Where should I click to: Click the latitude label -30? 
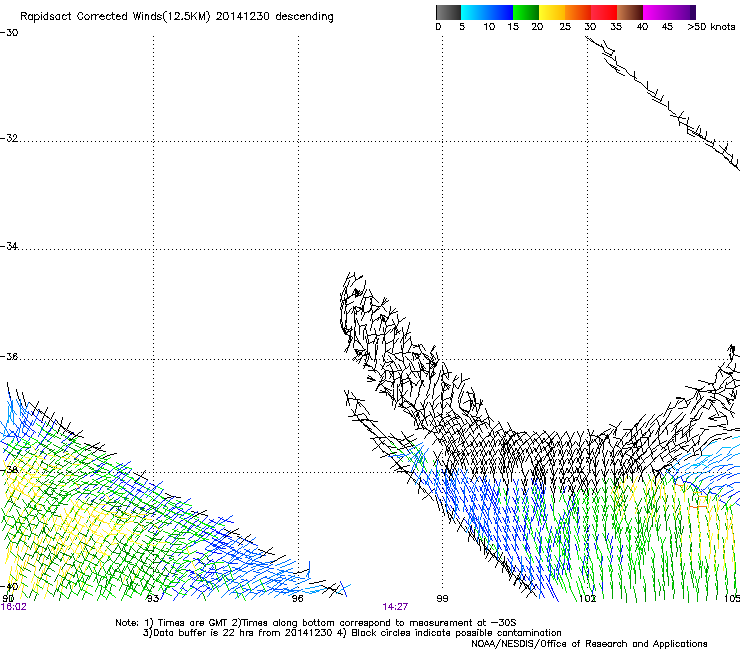9,33
